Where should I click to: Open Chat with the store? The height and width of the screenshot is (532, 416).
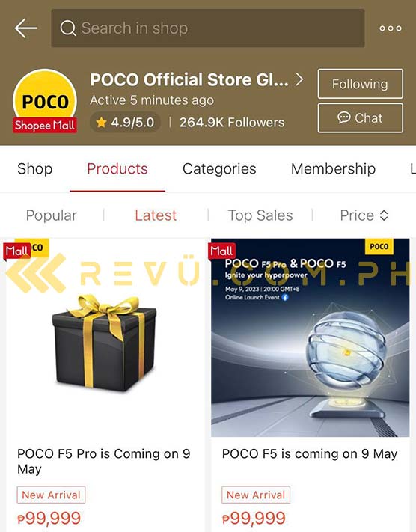tap(361, 118)
